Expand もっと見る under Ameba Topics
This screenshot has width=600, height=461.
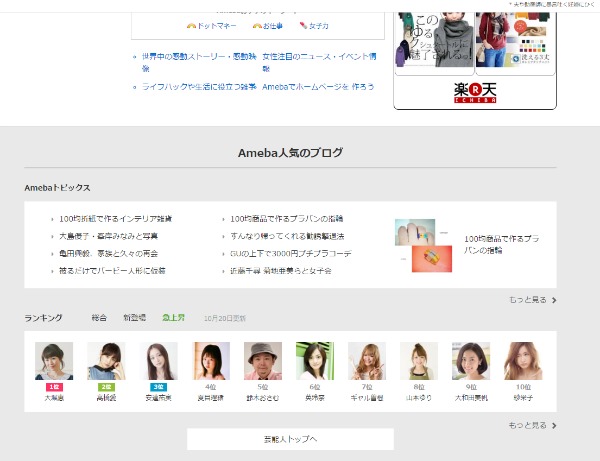tap(531, 299)
